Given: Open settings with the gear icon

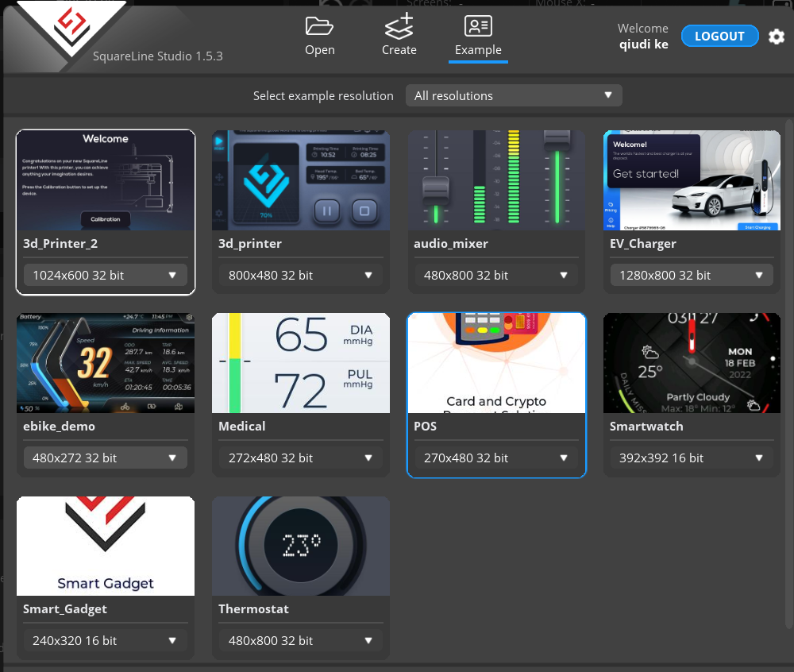Looking at the screenshot, I should [777, 37].
